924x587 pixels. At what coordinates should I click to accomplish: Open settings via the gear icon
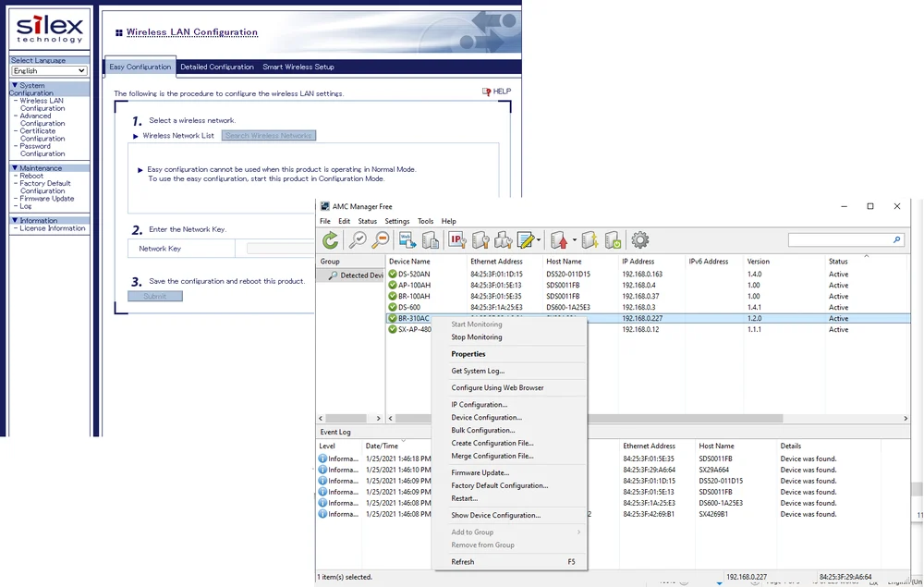(639, 240)
